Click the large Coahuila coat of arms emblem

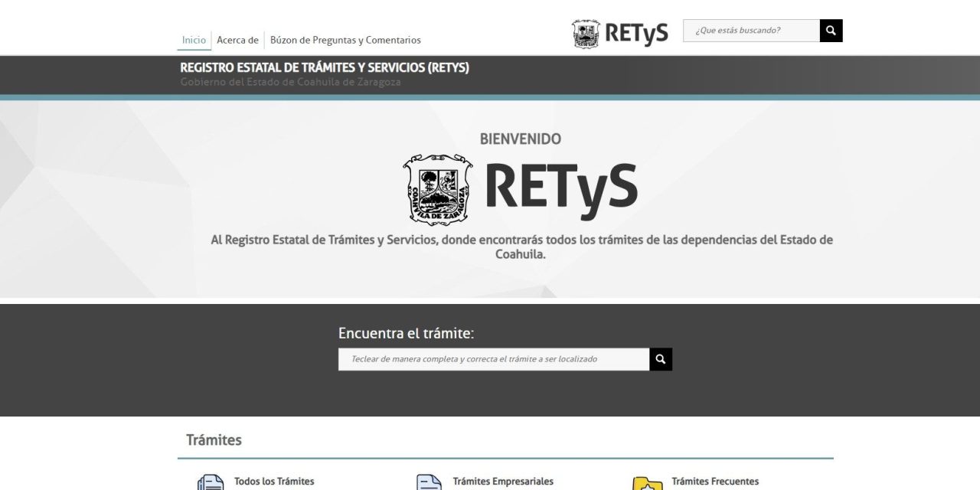(437, 189)
